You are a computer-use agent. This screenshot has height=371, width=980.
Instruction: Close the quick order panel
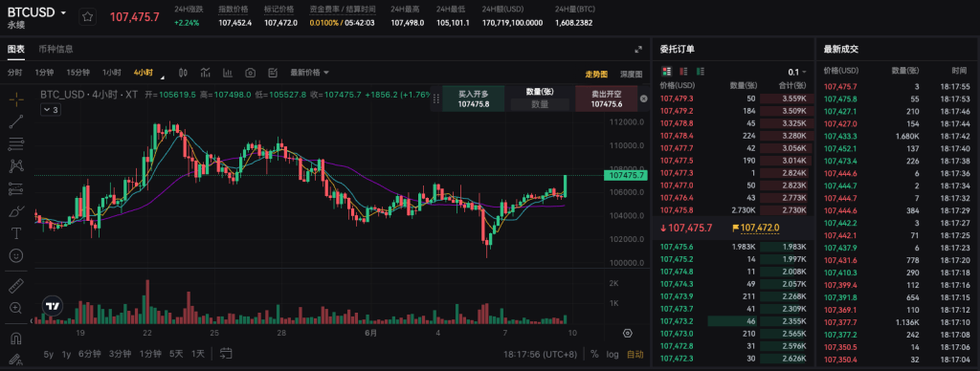click(x=644, y=98)
